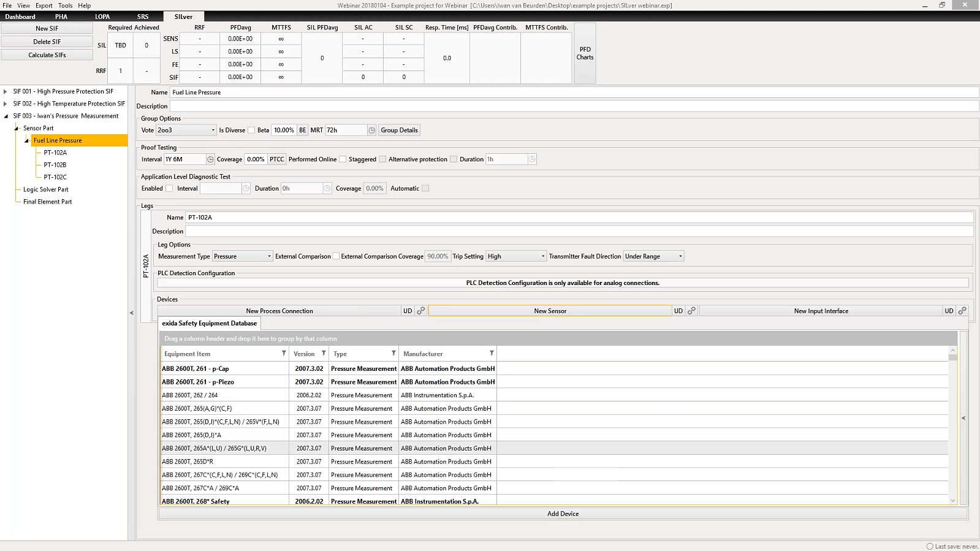Click link icon beside New Input Interface

pyautogui.click(x=962, y=311)
